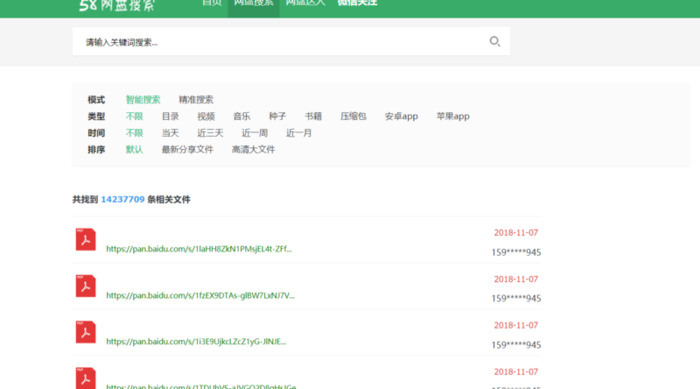Filter type by 安卓app
Screen dimensions: 700x389
click(401, 117)
